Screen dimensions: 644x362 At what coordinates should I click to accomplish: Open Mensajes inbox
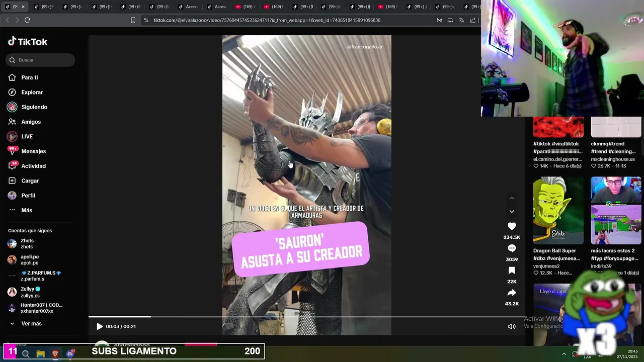[x=34, y=151]
